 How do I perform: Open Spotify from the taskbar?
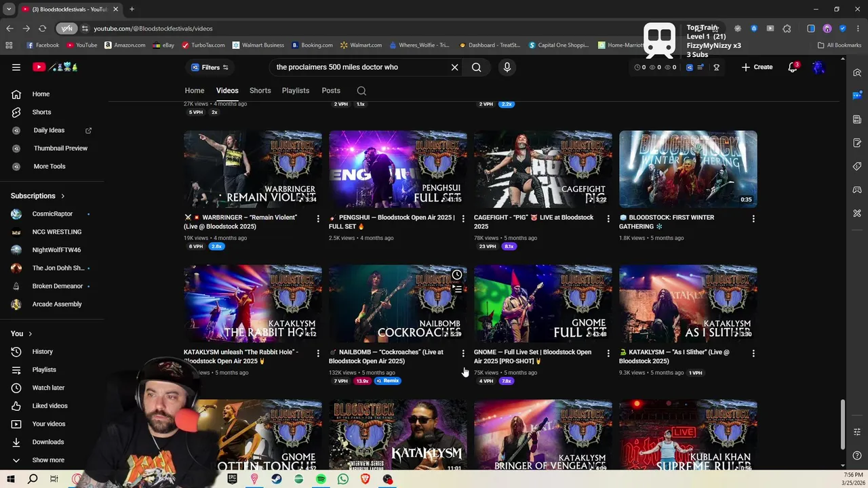(321, 479)
